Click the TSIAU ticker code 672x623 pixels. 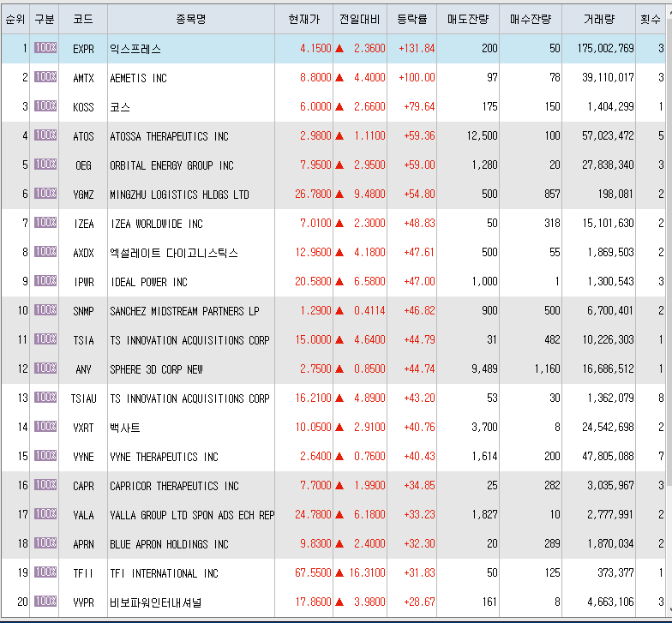click(83, 398)
